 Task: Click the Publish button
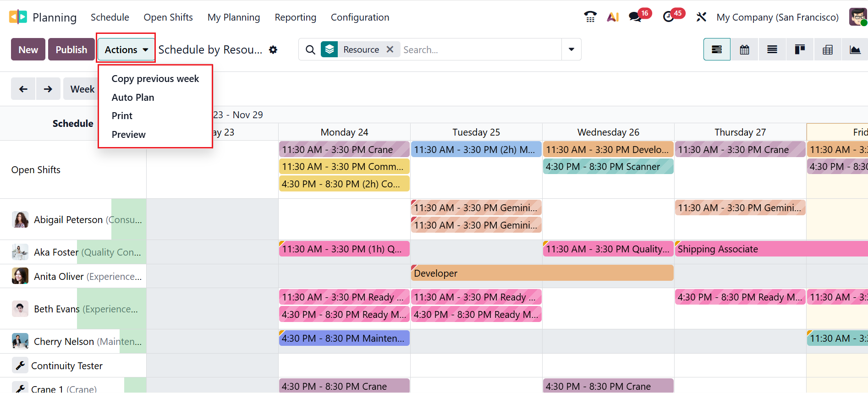pos(71,49)
